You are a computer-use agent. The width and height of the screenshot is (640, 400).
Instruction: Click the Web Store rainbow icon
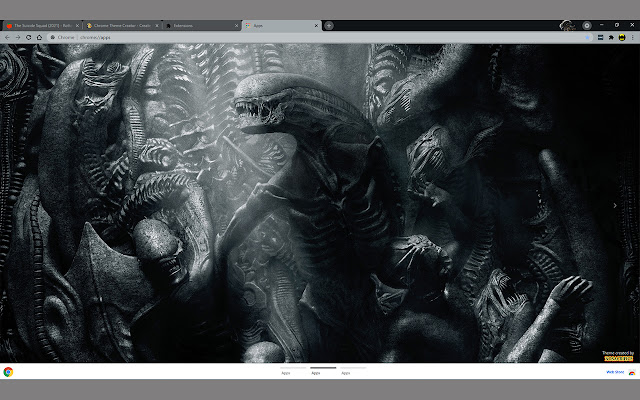[632, 372]
